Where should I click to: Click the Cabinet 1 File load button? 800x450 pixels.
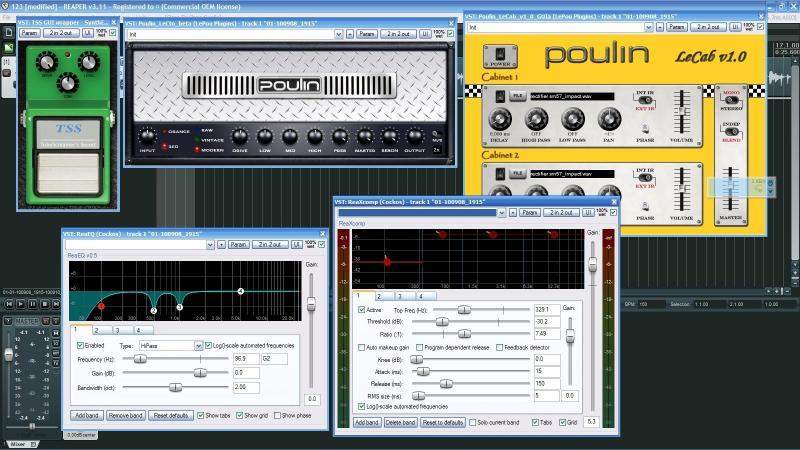pyautogui.click(x=517, y=94)
